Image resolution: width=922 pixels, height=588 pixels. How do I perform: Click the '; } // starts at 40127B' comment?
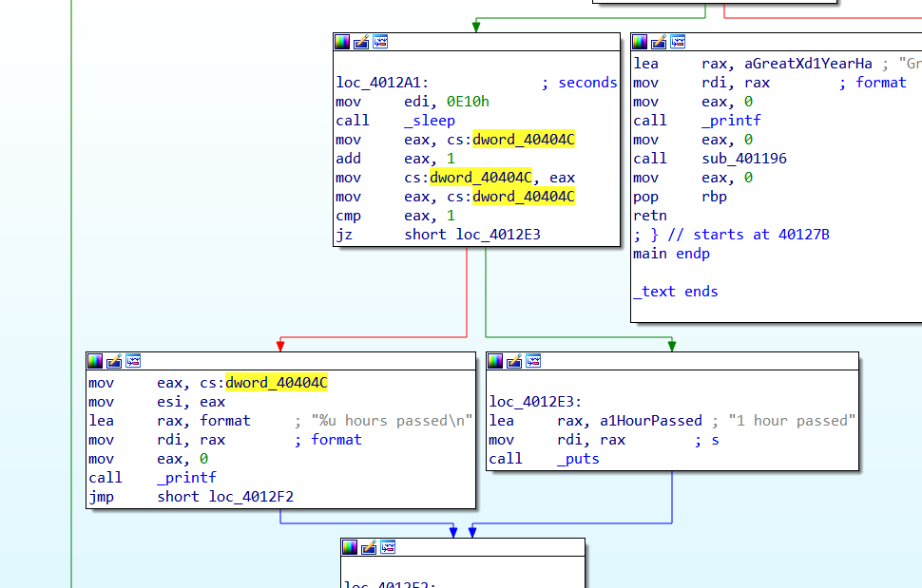[731, 235]
